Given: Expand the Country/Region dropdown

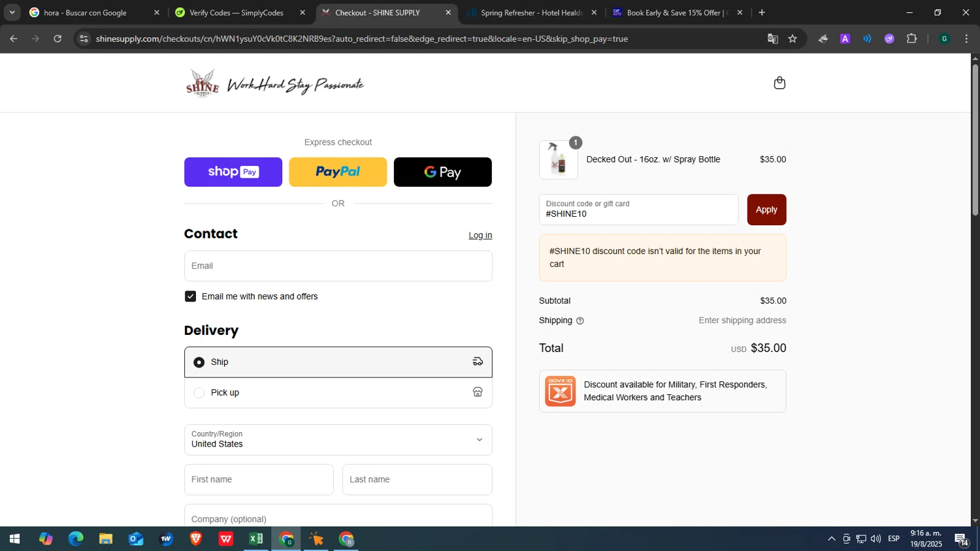Looking at the screenshot, I should [338, 439].
